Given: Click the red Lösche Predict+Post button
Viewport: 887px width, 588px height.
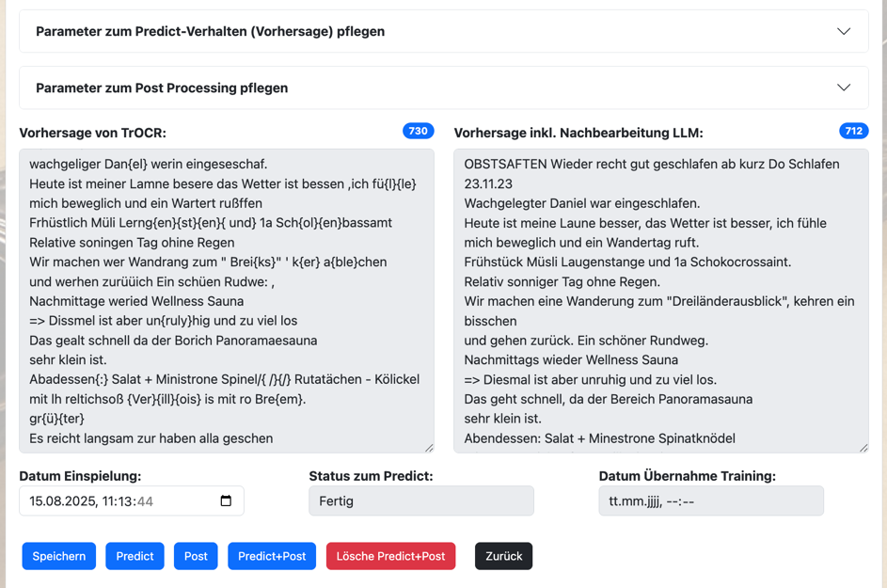Looking at the screenshot, I should point(390,556).
